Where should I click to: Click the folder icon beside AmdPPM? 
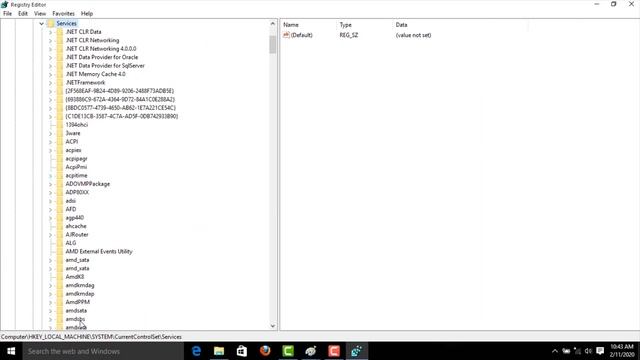point(60,302)
